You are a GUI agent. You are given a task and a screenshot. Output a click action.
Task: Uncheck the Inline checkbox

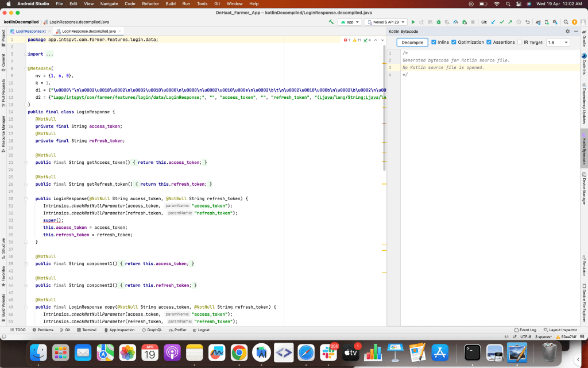[434, 42]
